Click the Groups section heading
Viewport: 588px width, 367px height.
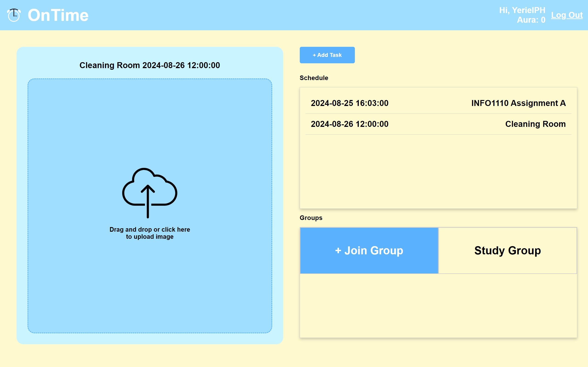click(311, 218)
